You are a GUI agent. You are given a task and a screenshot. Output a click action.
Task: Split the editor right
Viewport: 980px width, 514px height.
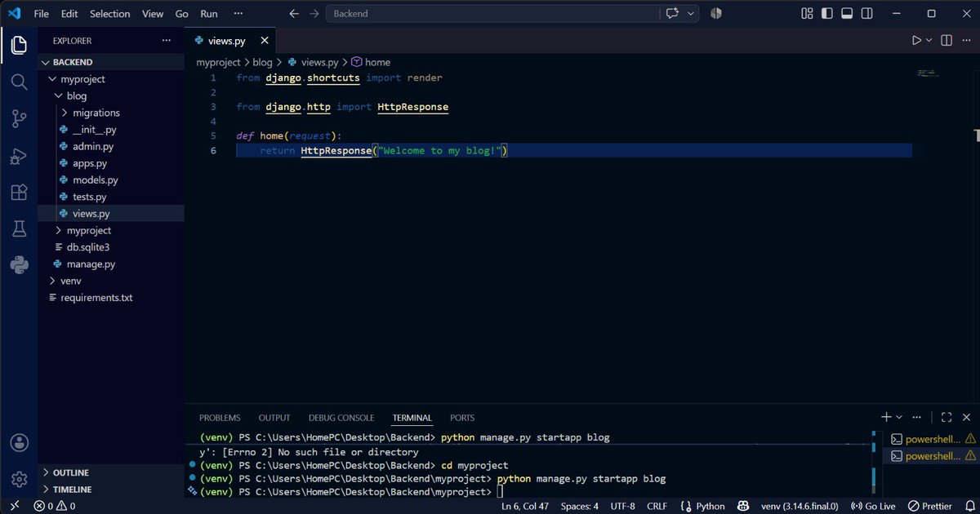[x=947, y=40]
